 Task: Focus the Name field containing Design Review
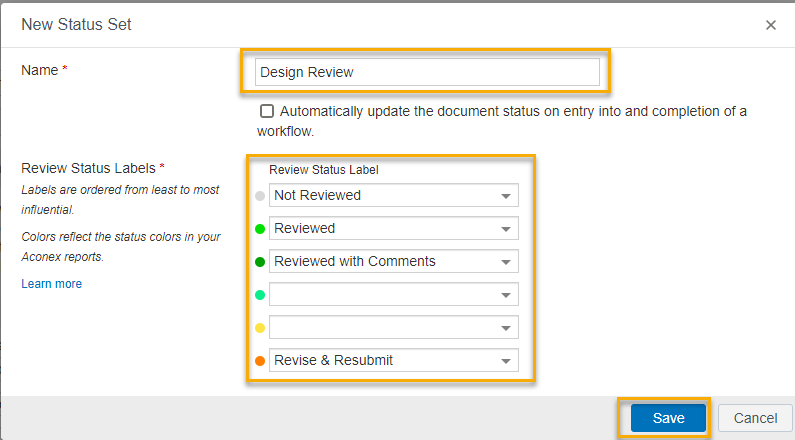click(427, 72)
